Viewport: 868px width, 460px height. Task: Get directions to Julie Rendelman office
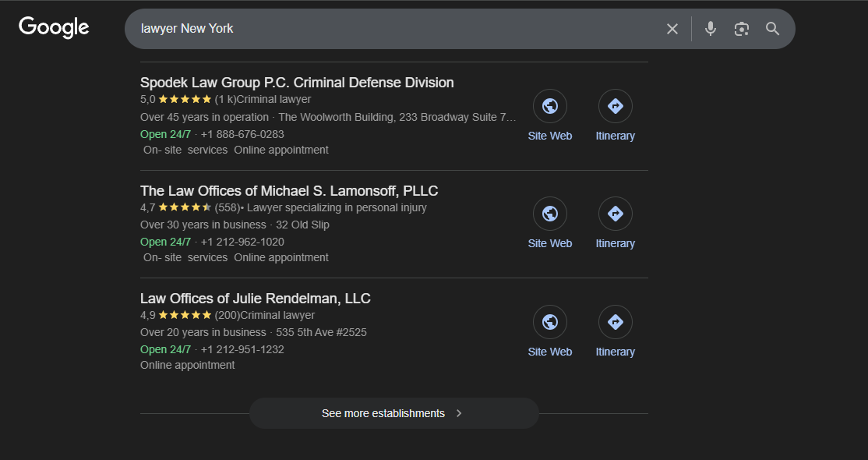tap(615, 322)
